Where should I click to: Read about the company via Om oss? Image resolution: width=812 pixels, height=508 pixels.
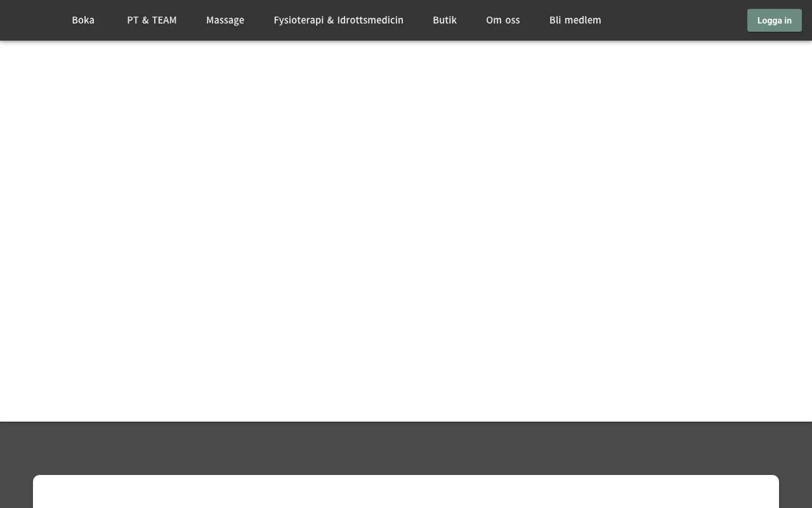pyautogui.click(x=503, y=20)
